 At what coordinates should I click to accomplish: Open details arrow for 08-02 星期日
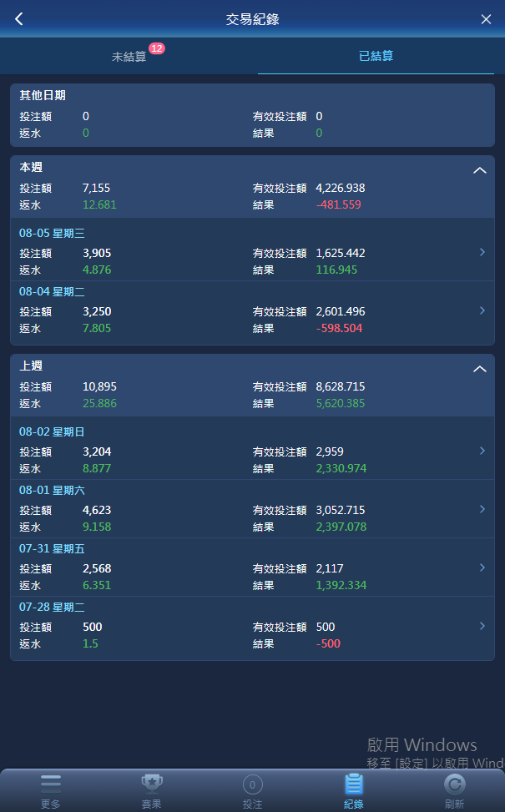click(482, 451)
